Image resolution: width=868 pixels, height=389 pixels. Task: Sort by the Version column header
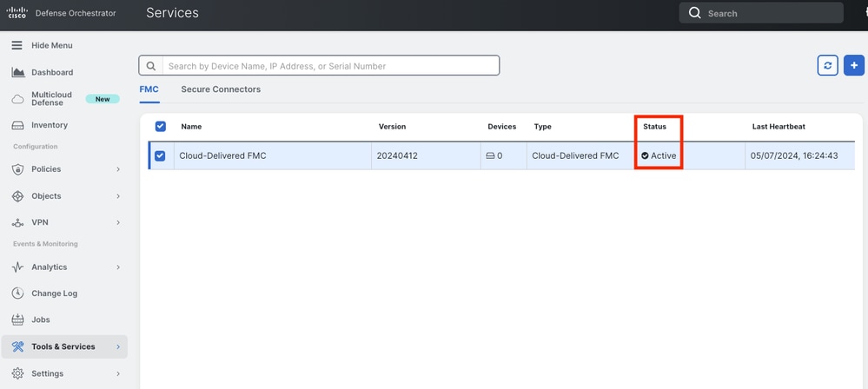pos(392,127)
